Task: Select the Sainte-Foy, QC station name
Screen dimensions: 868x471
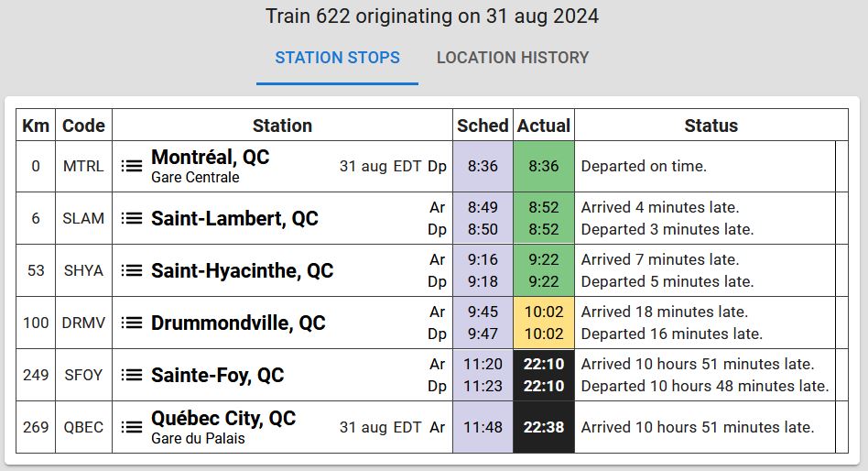Action: coord(217,375)
